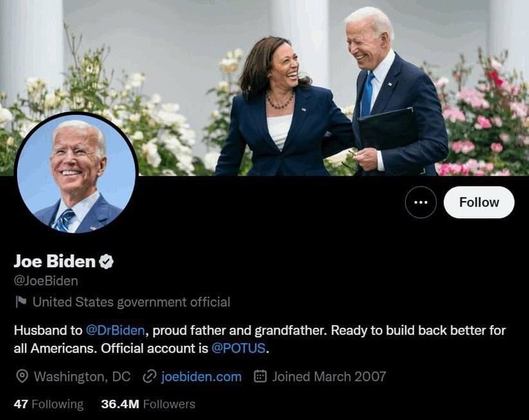529x420 pixels.
Task: Open the @POTUS mention link
Action: pyautogui.click(x=238, y=348)
